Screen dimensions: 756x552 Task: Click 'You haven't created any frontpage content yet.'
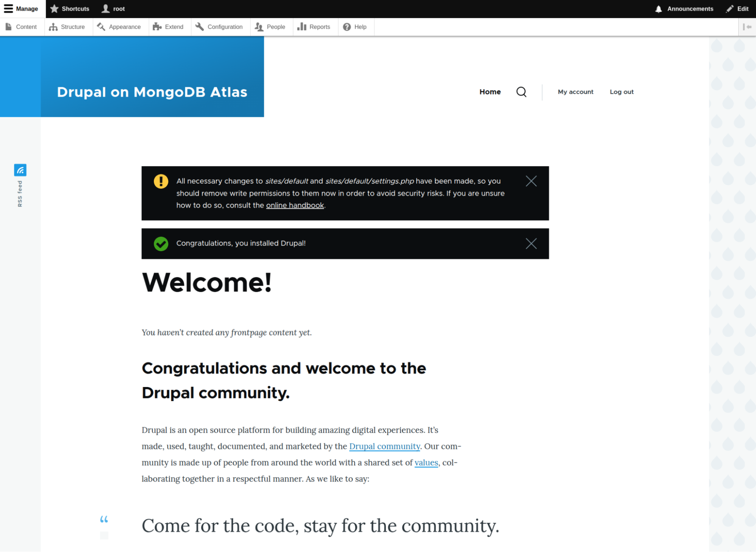(x=227, y=333)
